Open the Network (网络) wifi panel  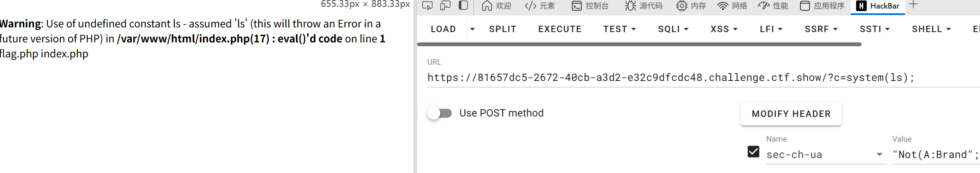pos(732,6)
